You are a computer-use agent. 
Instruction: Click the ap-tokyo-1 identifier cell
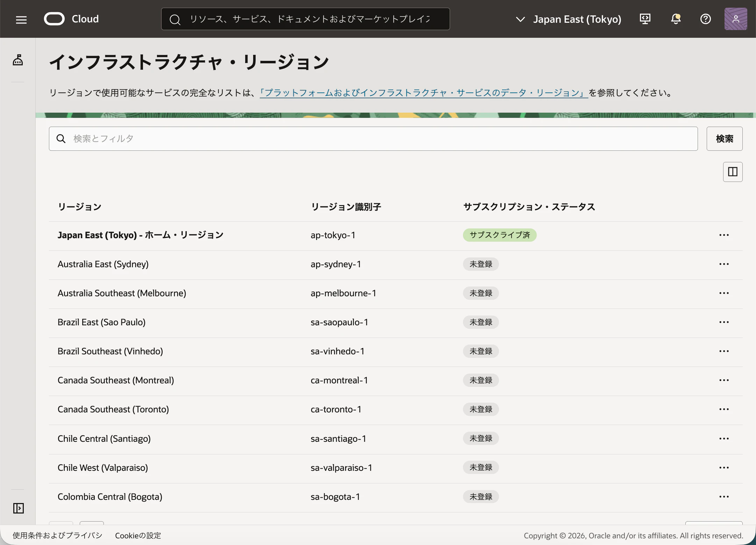(x=333, y=235)
